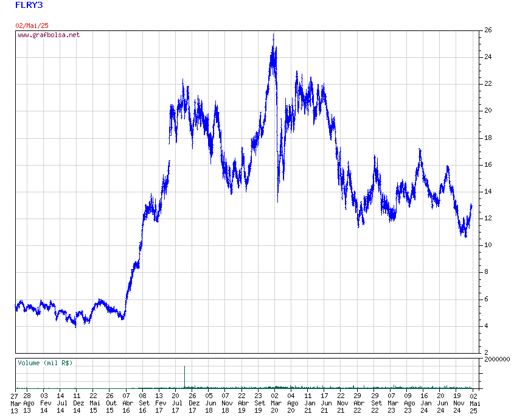Click the 03 Fev 14 date label

[45, 404]
